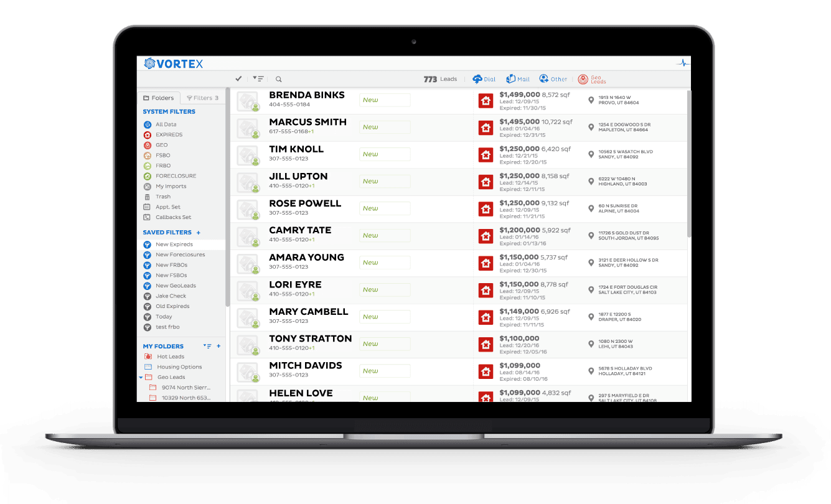The image size is (831, 504).
Task: Click the Mail button
Action: point(518,79)
